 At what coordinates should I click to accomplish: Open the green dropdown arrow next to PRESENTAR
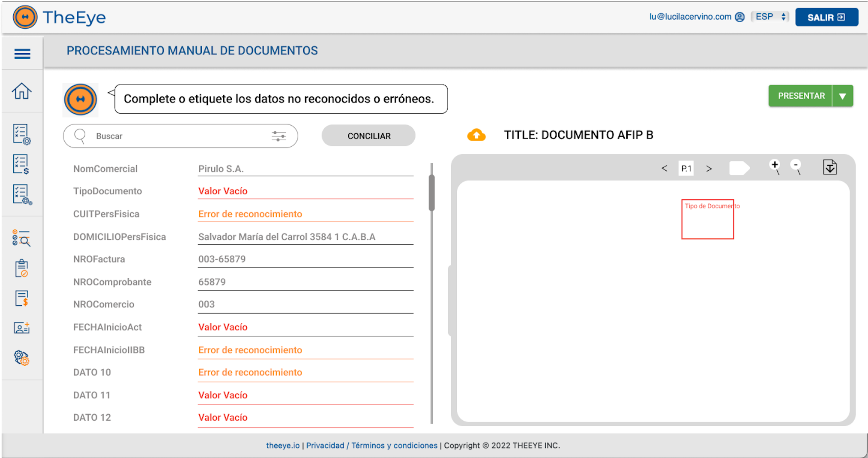(x=842, y=96)
